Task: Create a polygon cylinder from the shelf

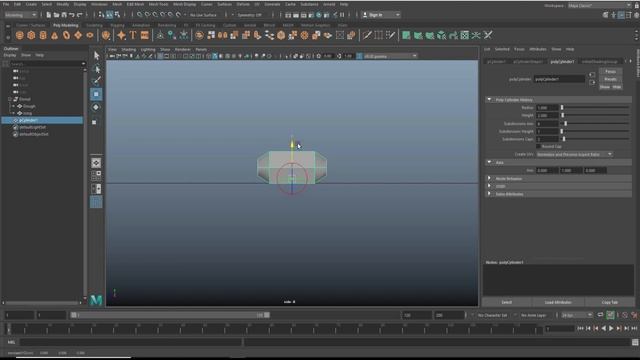Action: click(43, 36)
